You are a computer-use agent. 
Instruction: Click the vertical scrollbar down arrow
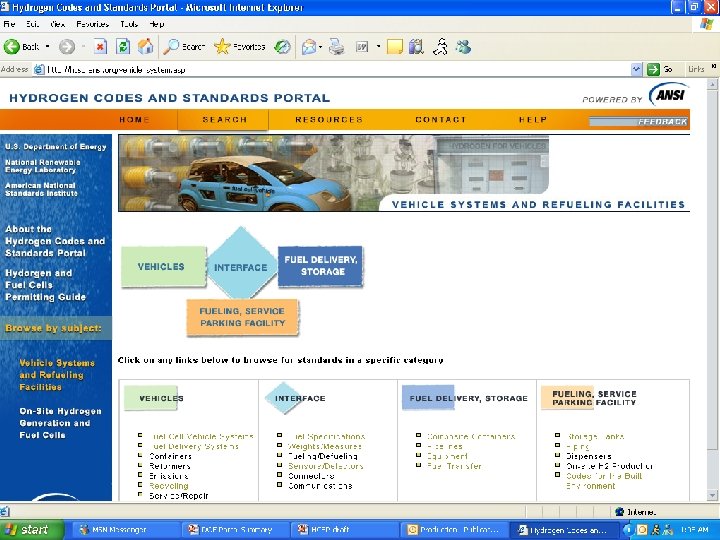pyautogui.click(x=713, y=495)
